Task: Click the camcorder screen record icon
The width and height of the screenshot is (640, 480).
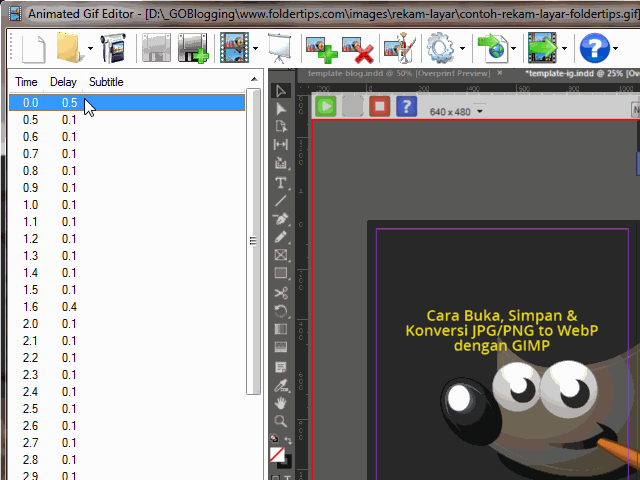Action: click(114, 48)
